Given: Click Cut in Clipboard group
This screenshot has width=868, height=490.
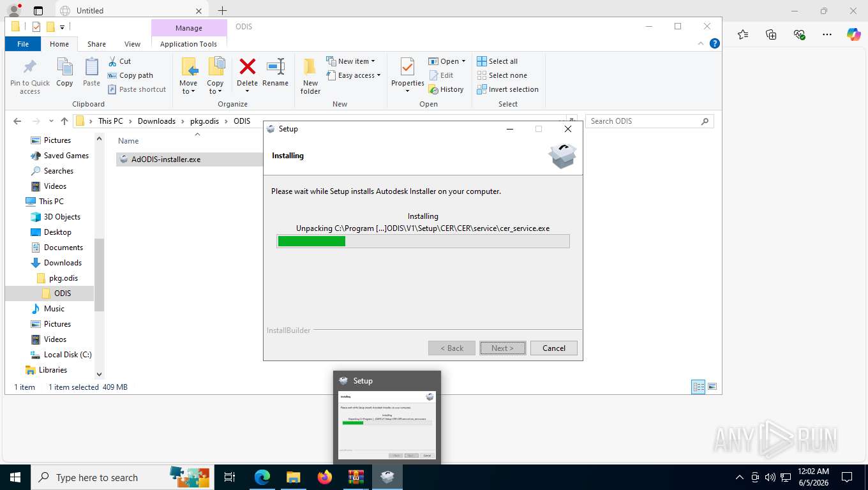Looking at the screenshot, I should (x=119, y=61).
